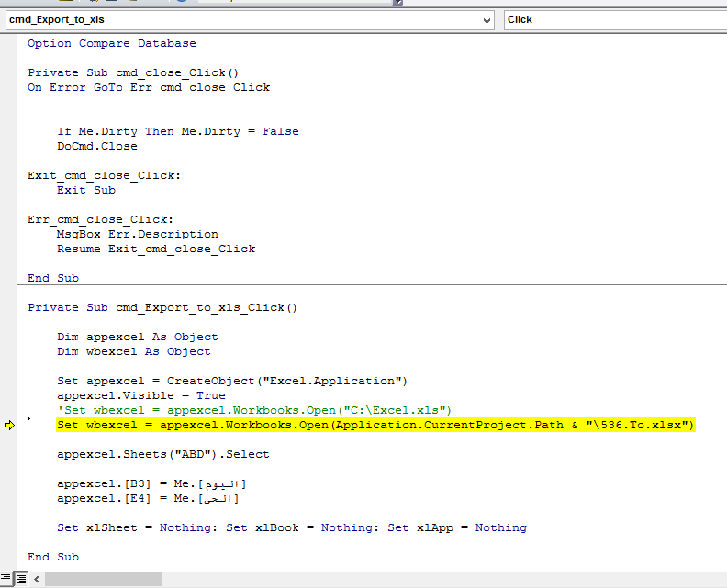Click the horizontal scrollbar thumb

click(x=104, y=579)
